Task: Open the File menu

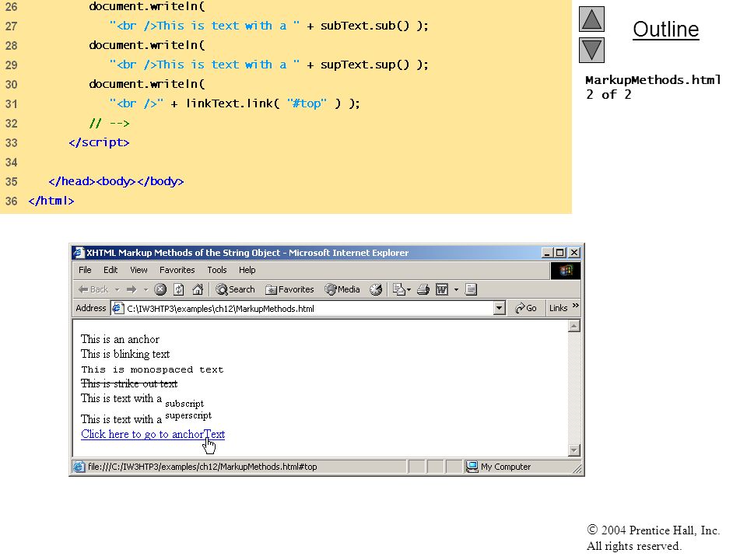Action: pos(85,270)
